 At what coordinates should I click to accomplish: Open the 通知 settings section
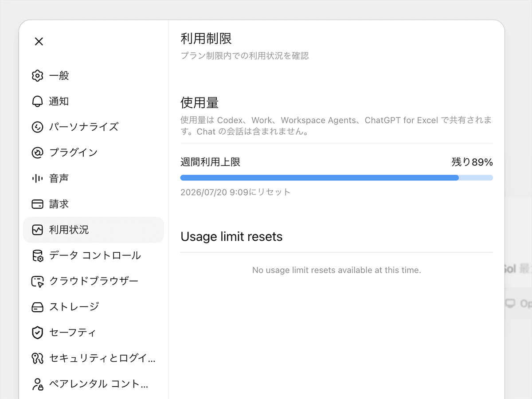(94, 101)
